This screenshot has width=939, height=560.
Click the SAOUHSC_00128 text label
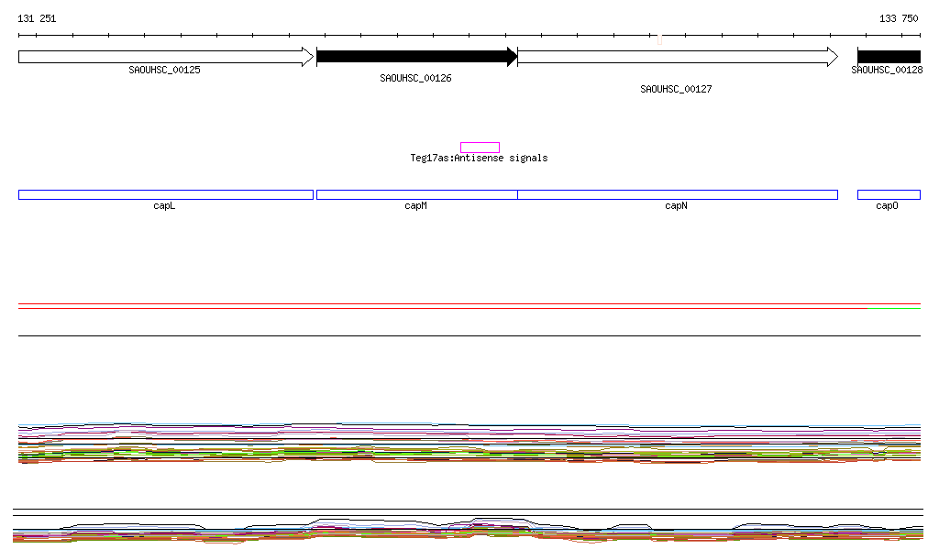tap(887, 70)
